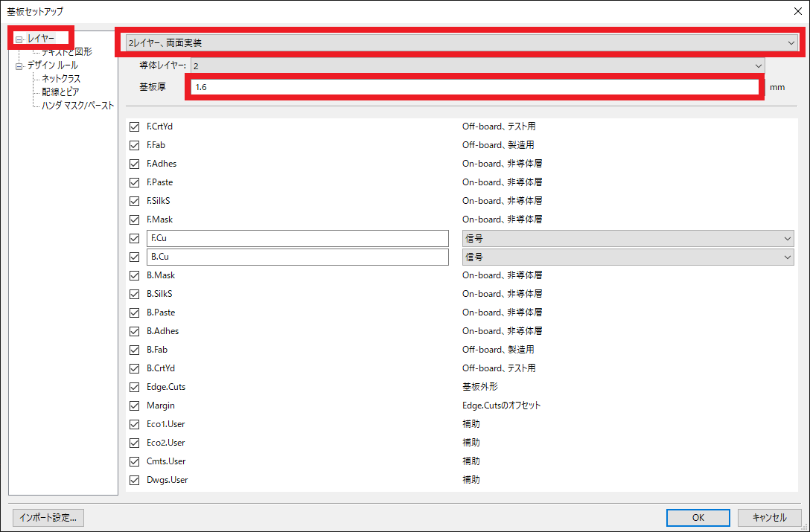Click the F.Cu layer name field
The height and width of the screenshot is (532, 810).
click(x=298, y=238)
